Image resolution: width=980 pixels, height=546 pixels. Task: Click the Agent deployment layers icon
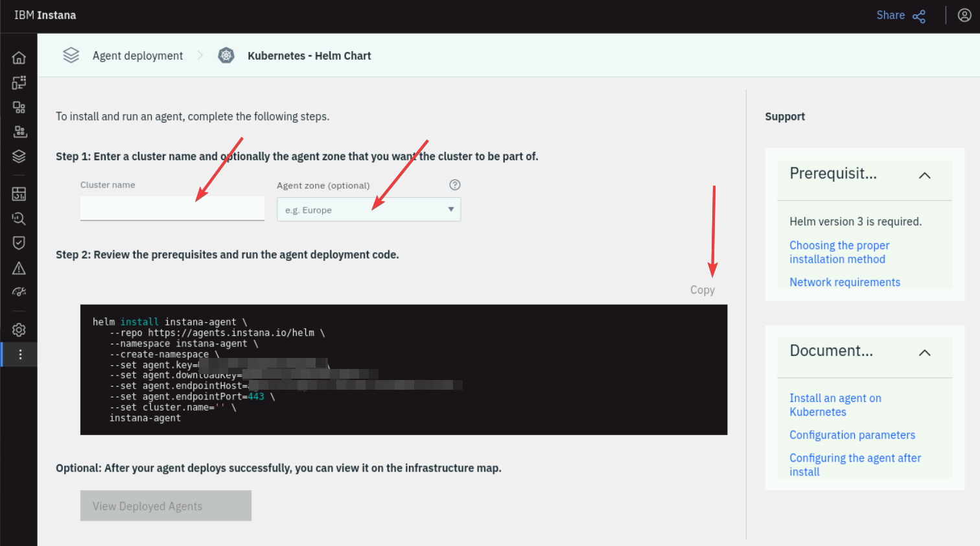[71, 56]
